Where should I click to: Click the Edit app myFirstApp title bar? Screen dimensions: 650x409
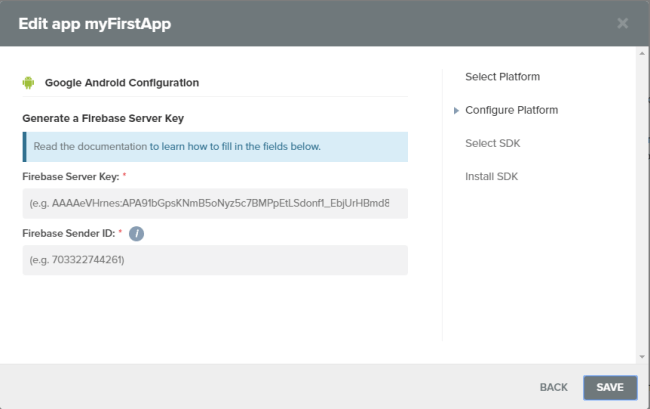click(x=95, y=24)
